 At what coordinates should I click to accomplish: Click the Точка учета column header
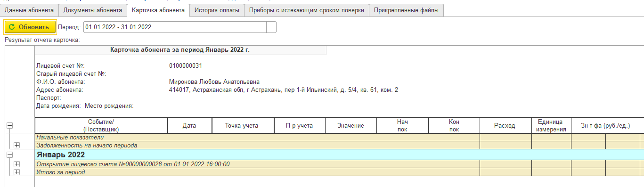pyautogui.click(x=242, y=126)
